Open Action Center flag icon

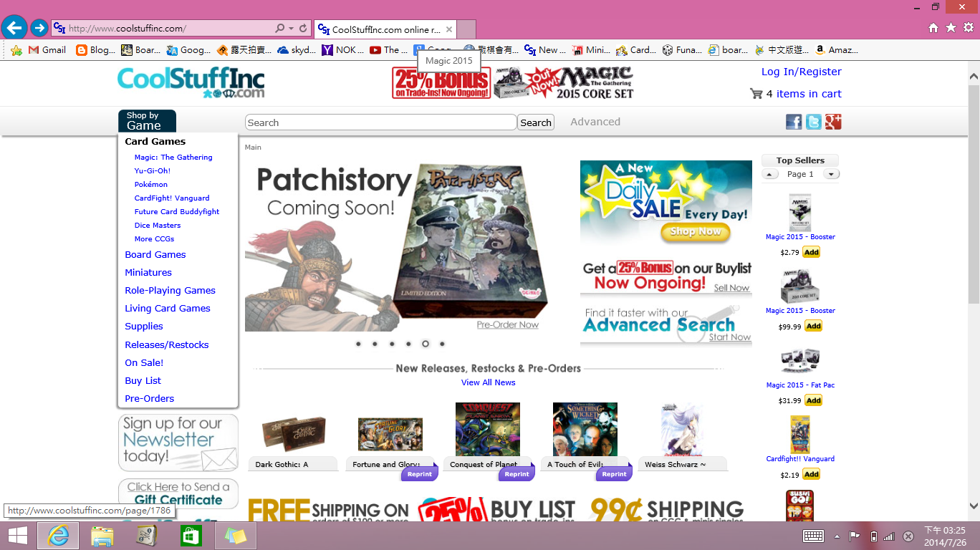[855, 536]
